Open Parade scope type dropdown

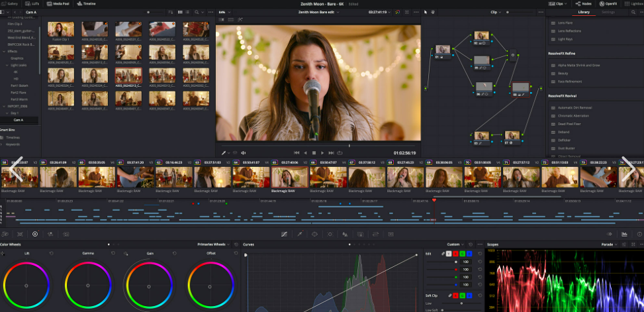(x=610, y=244)
